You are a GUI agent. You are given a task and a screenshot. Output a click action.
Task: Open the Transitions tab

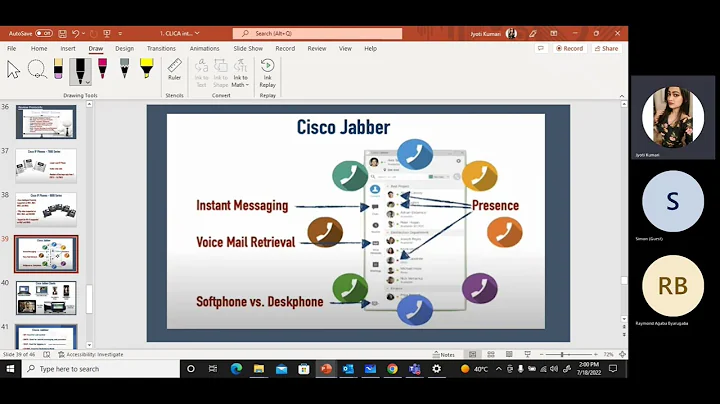[x=161, y=48]
